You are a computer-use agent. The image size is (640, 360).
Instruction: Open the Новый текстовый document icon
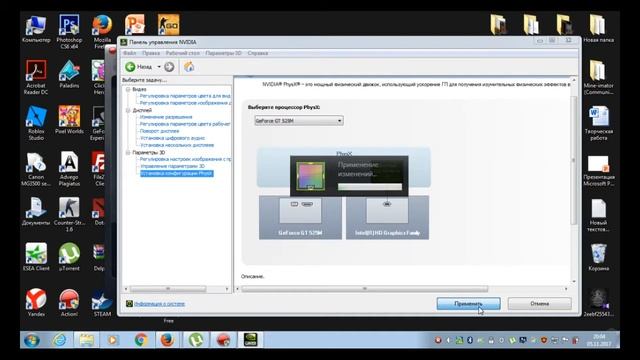(x=598, y=216)
